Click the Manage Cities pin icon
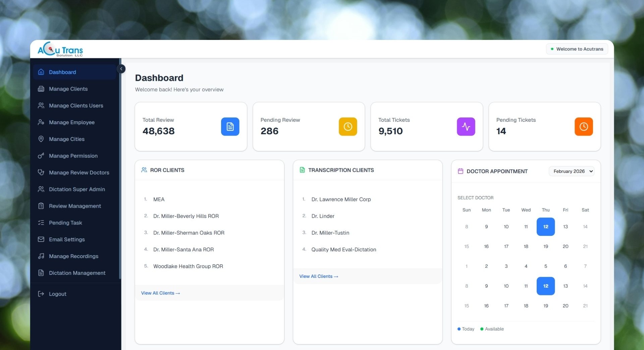 click(41, 139)
